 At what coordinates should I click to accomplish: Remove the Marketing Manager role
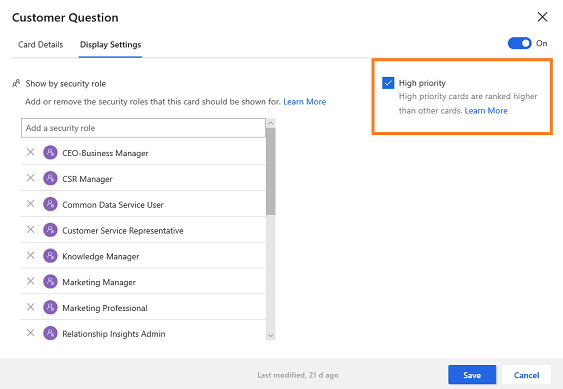[31, 281]
